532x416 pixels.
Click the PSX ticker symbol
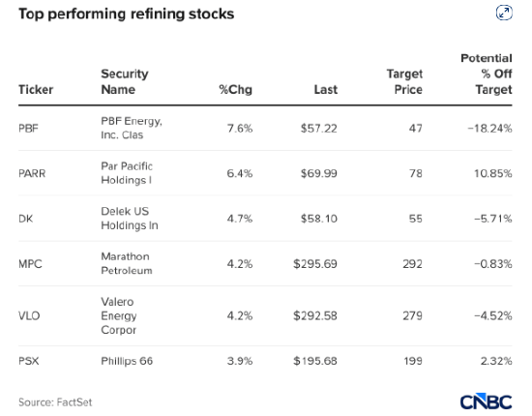coord(29,361)
